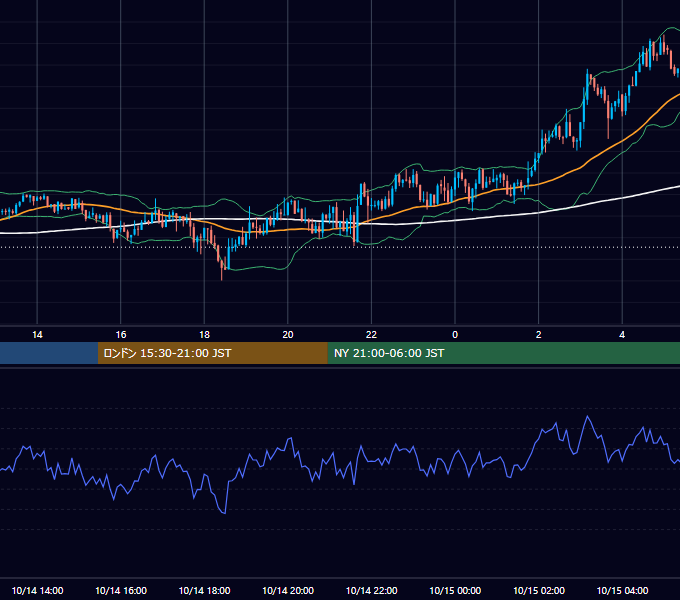Viewport: 680px width, 600px height.
Task: Click the 10/15 02:00 date label
Action: pos(539,590)
